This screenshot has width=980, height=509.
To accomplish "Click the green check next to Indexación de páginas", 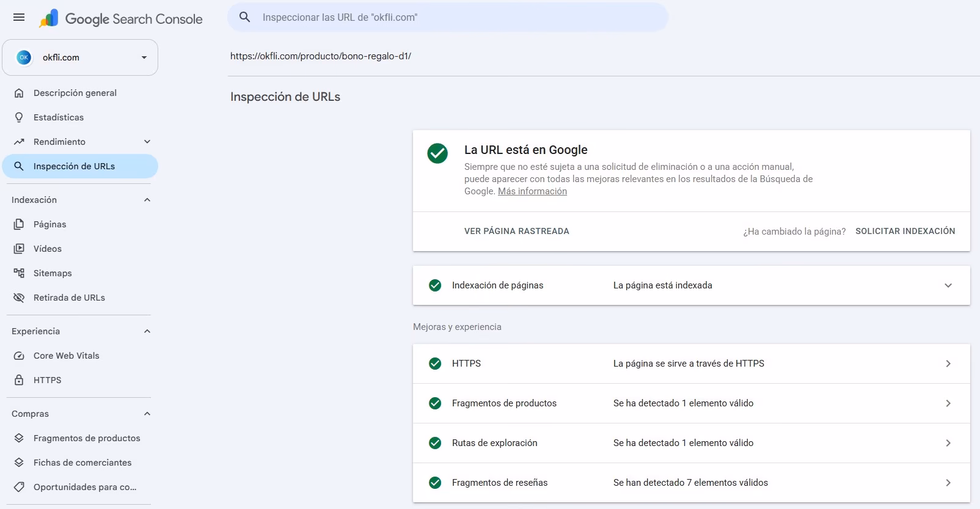I will click(435, 285).
